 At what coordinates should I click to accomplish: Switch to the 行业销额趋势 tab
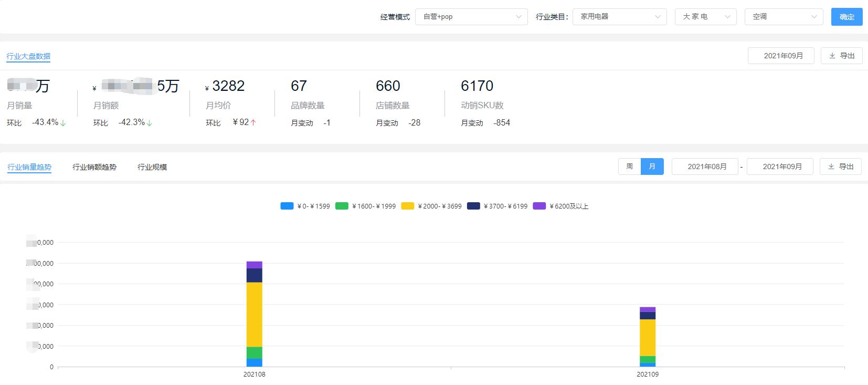coord(94,167)
